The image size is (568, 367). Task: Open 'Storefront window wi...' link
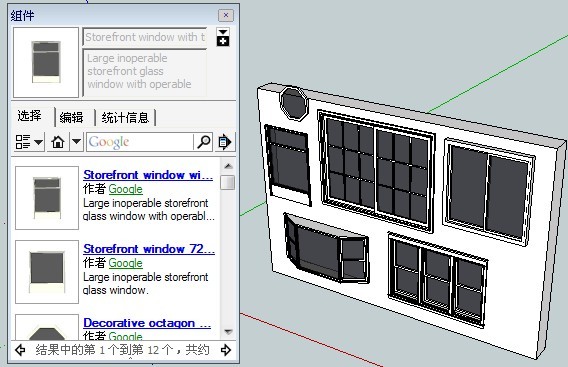click(148, 175)
